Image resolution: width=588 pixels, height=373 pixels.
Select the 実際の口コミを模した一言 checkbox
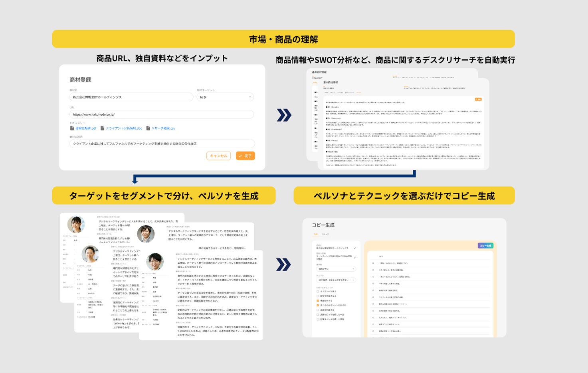coord(318,315)
